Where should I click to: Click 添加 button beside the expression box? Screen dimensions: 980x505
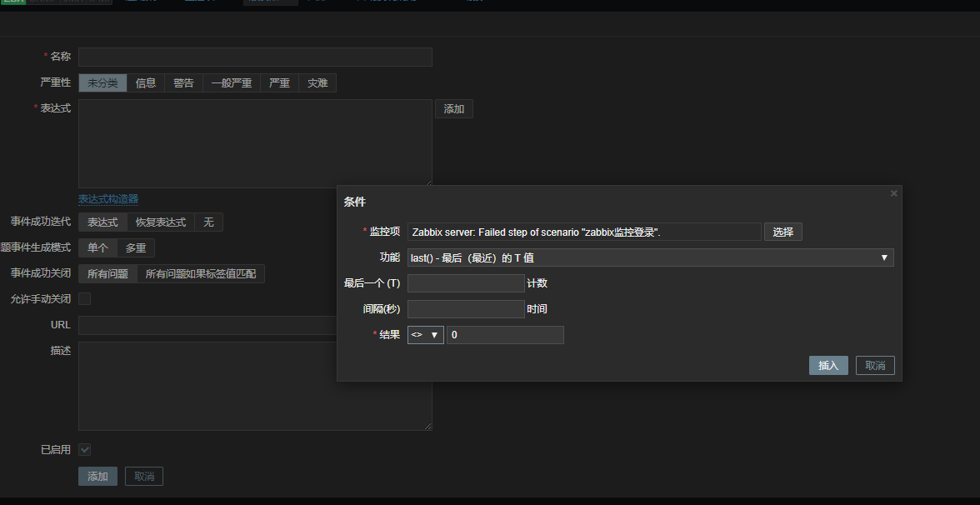pyautogui.click(x=453, y=109)
